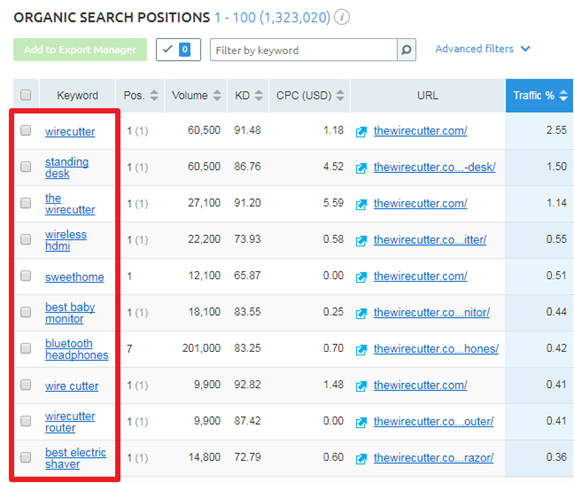Open external link icon for bluetooth headphones row
The height and width of the screenshot is (483, 574).
[361, 350]
